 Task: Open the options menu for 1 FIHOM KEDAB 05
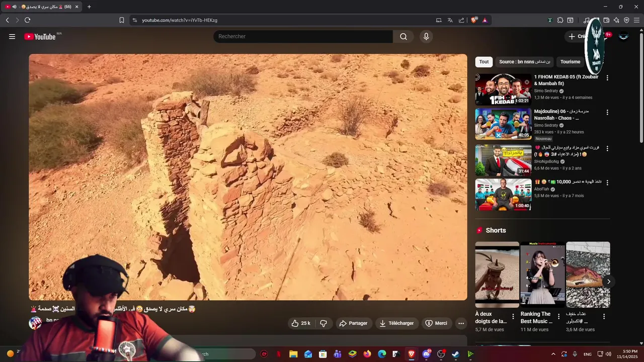[607, 78]
